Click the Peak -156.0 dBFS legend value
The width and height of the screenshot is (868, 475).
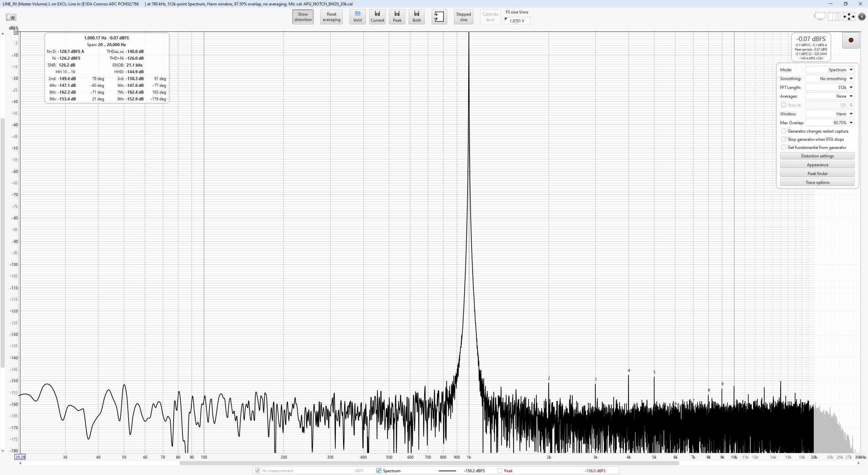click(x=595, y=471)
